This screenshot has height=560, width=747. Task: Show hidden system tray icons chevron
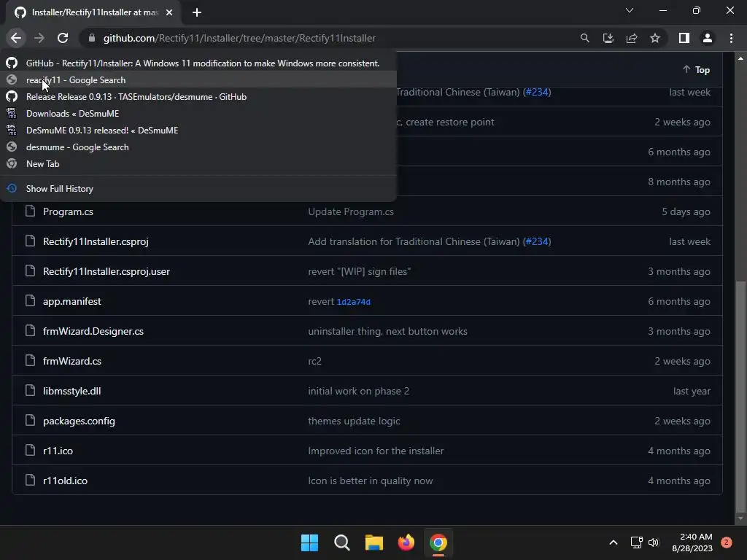(x=614, y=542)
